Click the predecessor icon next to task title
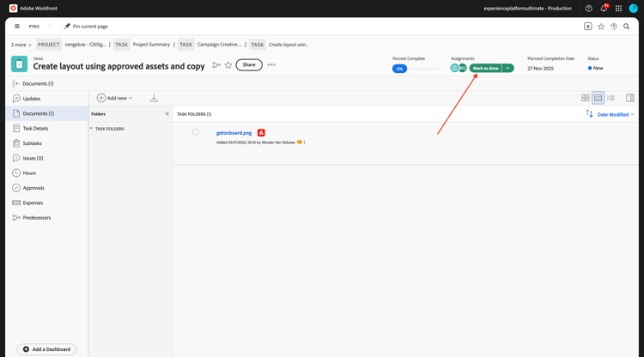This screenshot has height=357, width=644. tap(216, 65)
